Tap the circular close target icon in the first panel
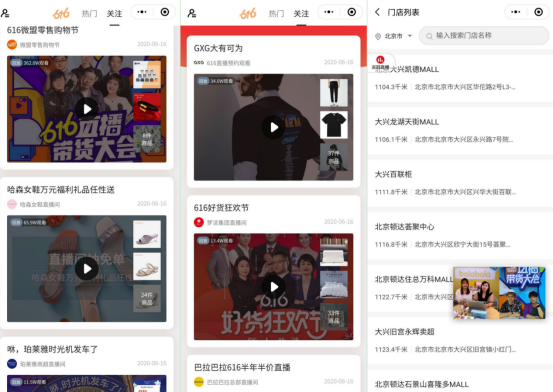 point(165,12)
